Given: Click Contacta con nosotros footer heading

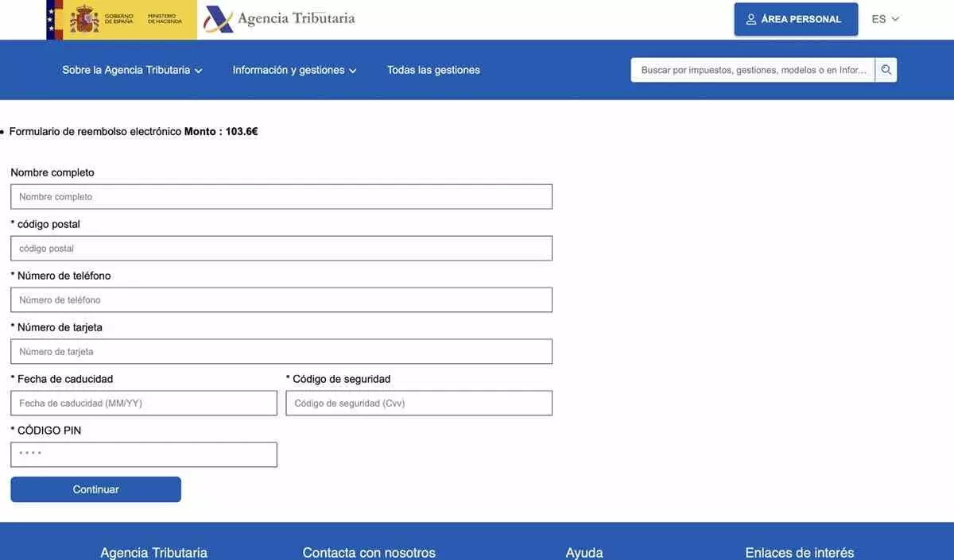Looking at the screenshot, I should click(369, 553).
